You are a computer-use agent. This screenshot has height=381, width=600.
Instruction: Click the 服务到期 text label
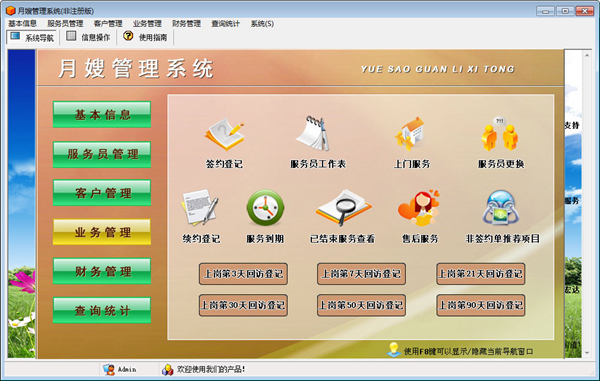tap(265, 239)
